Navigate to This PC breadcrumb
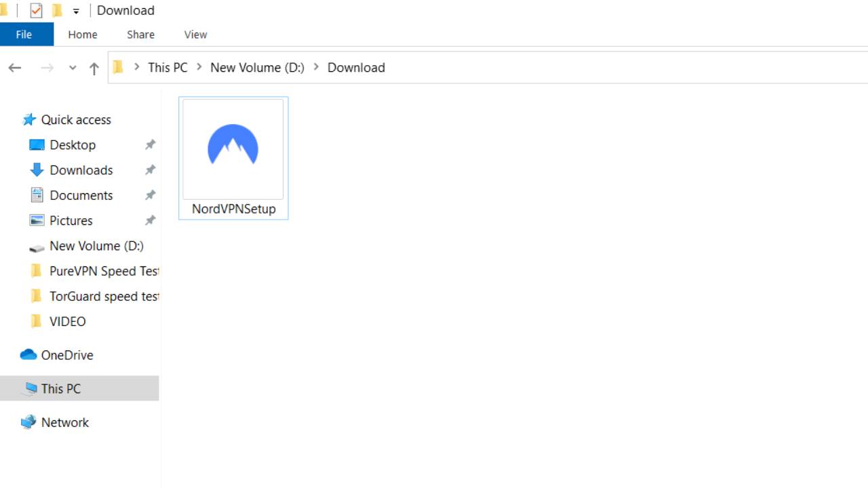The image size is (868, 488). 167,68
